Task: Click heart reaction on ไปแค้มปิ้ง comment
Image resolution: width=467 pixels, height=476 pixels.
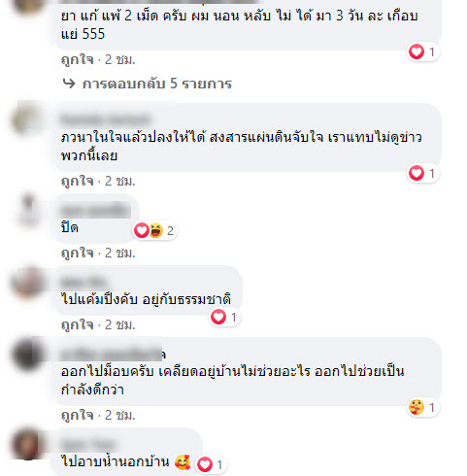Action: tap(218, 317)
